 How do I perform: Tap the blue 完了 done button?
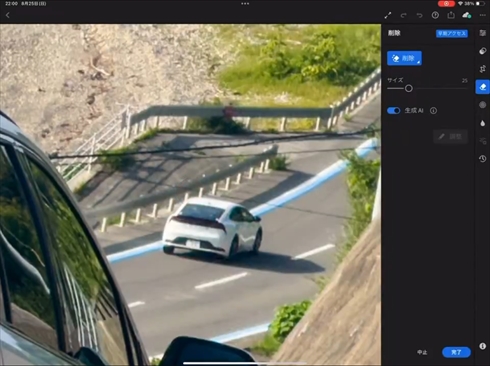point(456,352)
